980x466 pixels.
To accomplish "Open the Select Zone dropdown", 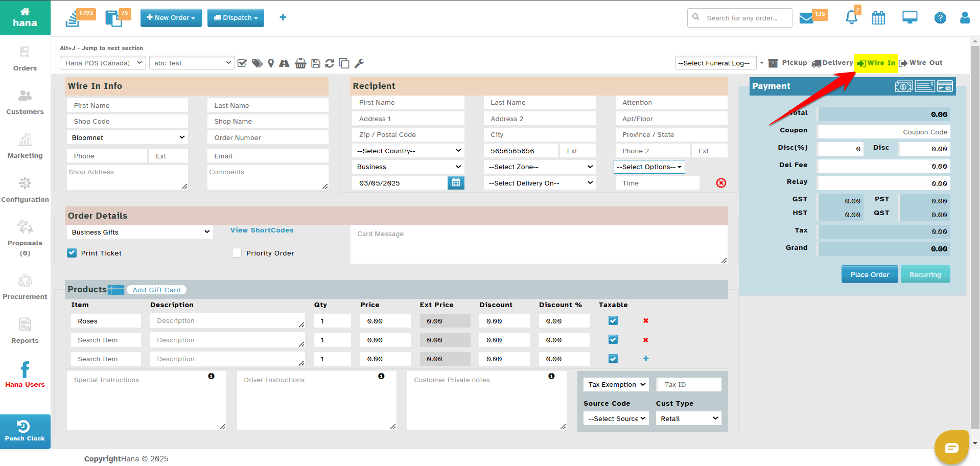I will point(540,167).
